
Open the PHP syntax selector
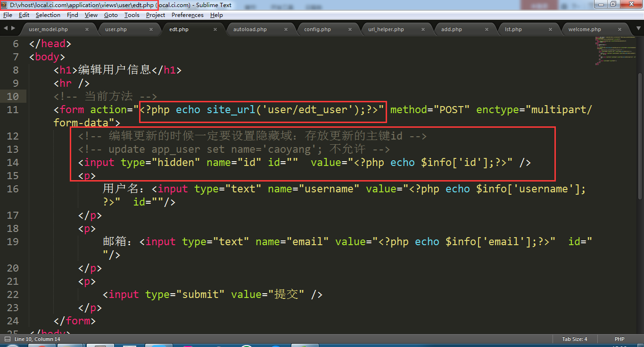619,339
